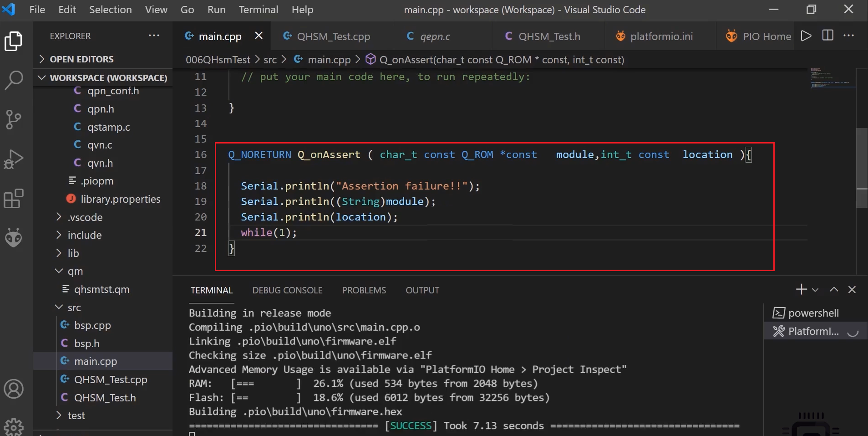Switch to the QHSM_Test.cpp tab
The image size is (868, 436).
click(334, 36)
